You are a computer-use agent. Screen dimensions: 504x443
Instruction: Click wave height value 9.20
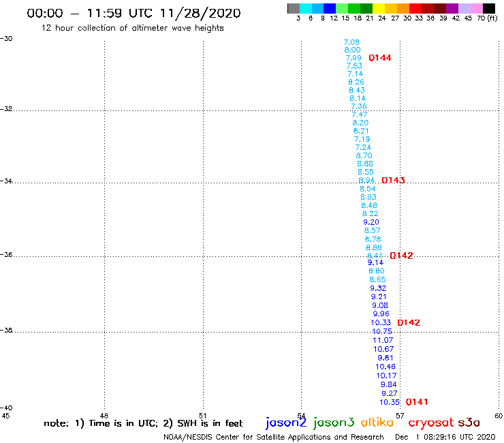371,222
